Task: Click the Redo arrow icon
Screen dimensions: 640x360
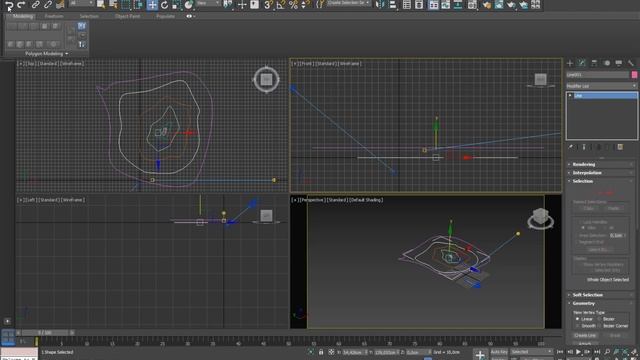Action: pyautogui.click(x=21, y=5)
